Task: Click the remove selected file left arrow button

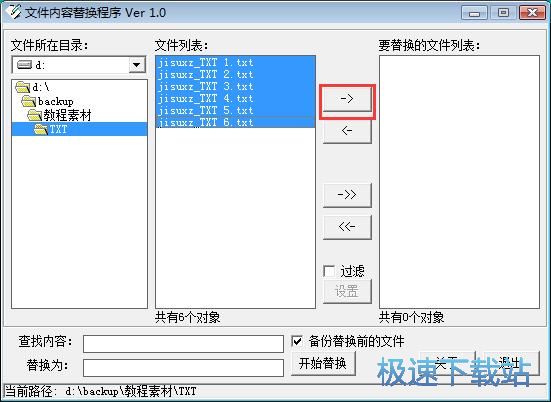Action: [347, 131]
